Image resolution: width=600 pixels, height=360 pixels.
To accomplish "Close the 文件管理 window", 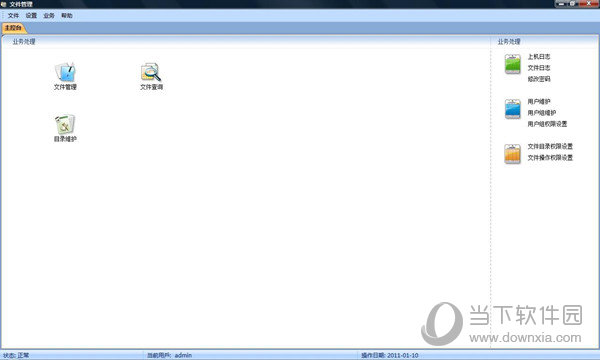I will click(589, 3).
